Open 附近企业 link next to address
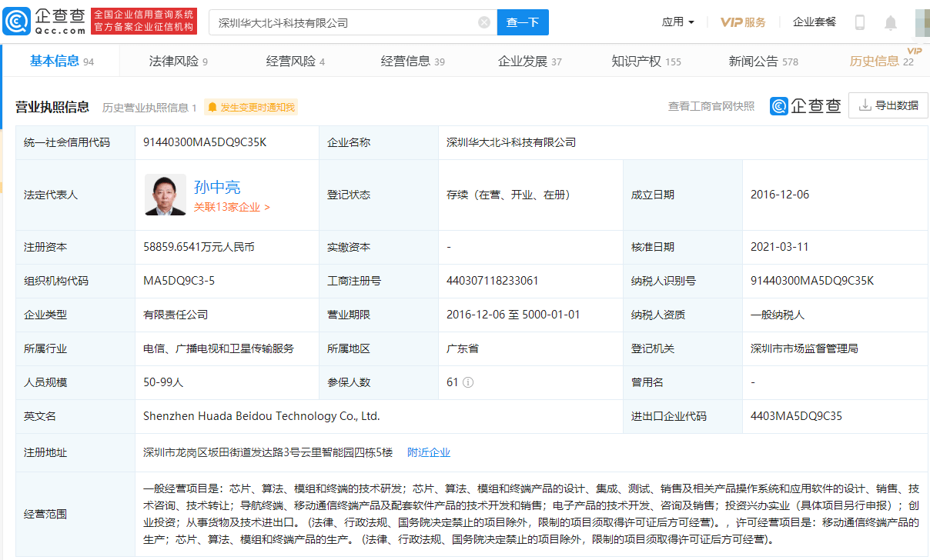This screenshot has height=560, width=930. [429, 452]
